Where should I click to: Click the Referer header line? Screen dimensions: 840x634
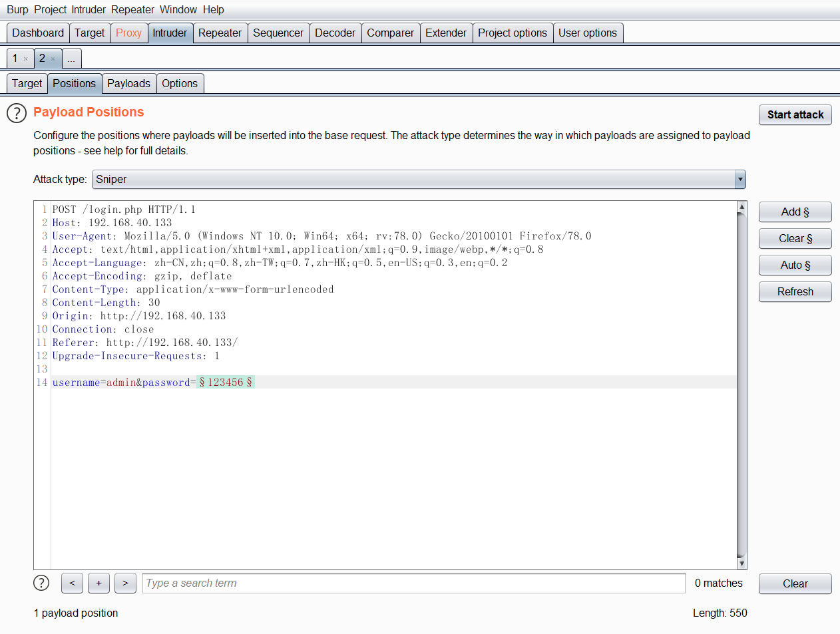pos(145,342)
